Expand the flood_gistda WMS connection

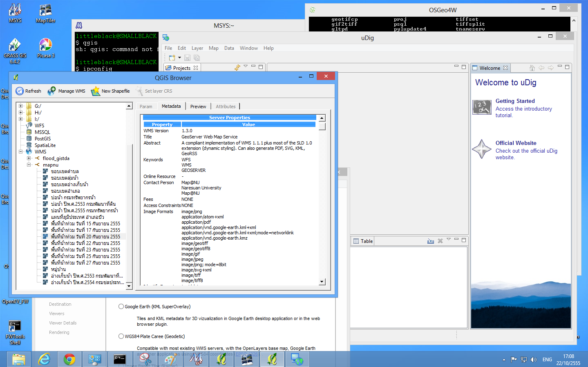point(29,158)
